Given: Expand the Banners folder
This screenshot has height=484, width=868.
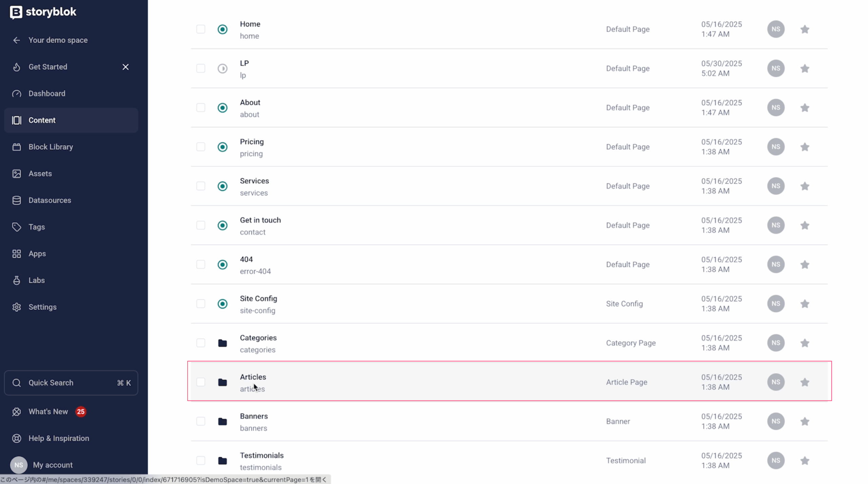Looking at the screenshot, I should [x=254, y=416].
